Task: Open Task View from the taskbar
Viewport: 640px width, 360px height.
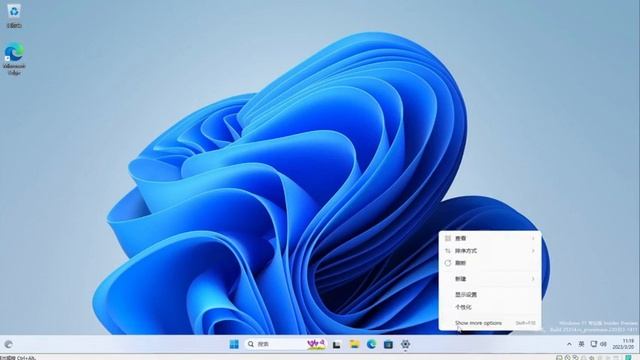Action: 337,344
